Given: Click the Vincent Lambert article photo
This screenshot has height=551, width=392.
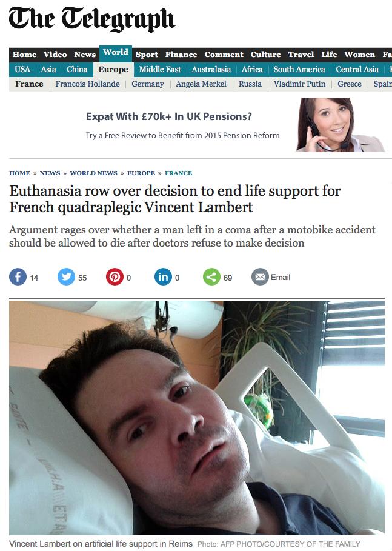Looking at the screenshot, I should 197,418.
